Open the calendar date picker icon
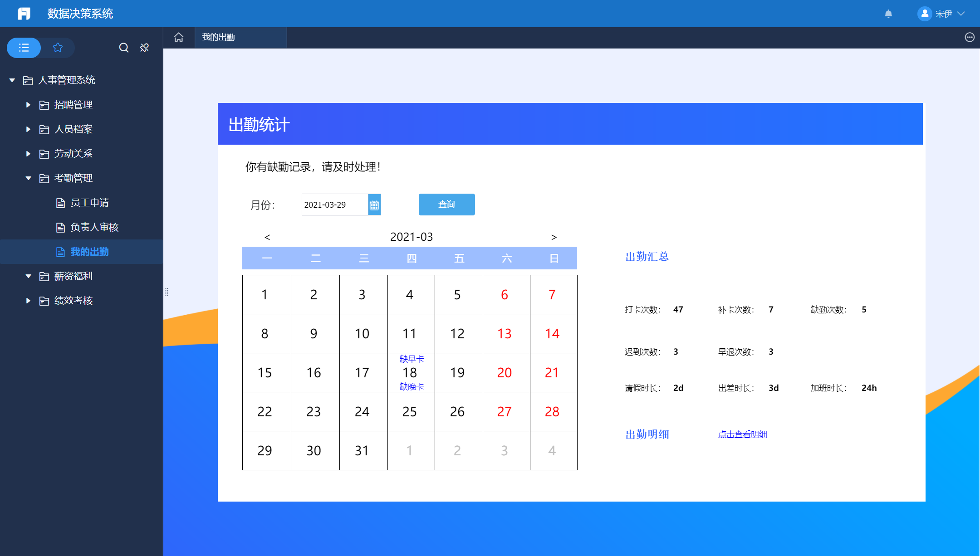The height and width of the screenshot is (556, 980). click(x=374, y=205)
